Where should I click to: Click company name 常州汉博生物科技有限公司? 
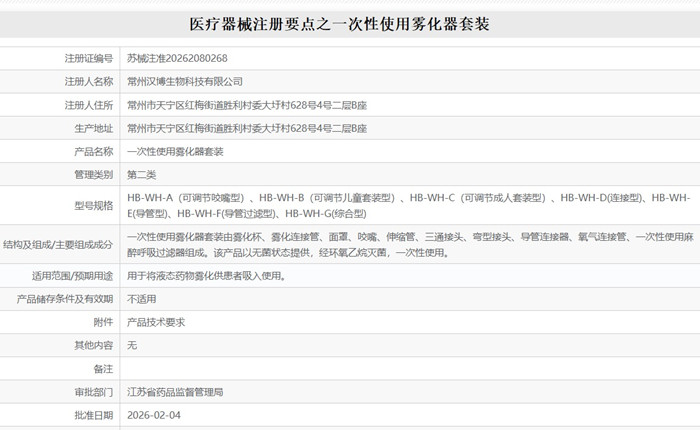tap(185, 82)
